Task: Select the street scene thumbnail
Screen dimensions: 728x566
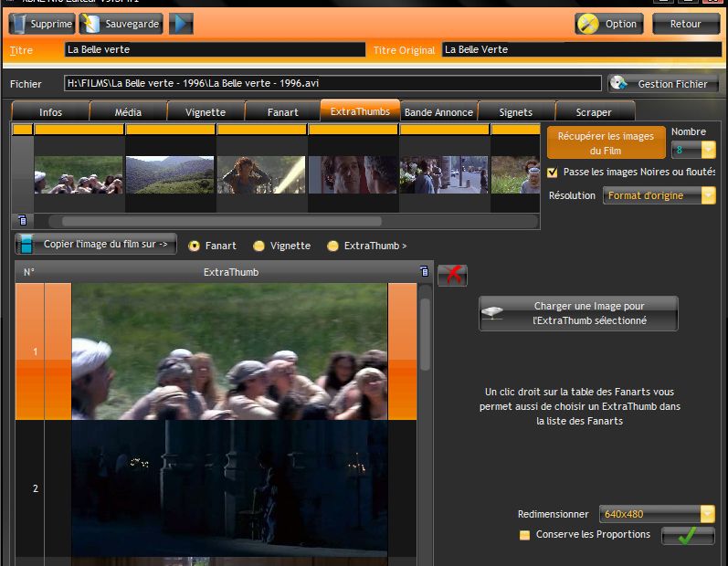Action: tap(444, 174)
